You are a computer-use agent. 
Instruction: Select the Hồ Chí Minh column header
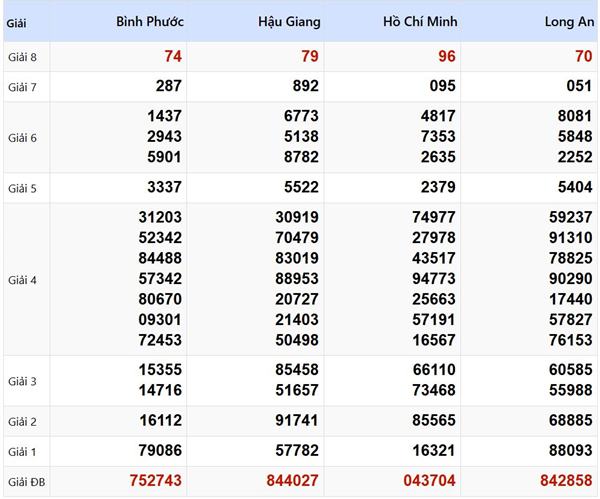pos(420,21)
